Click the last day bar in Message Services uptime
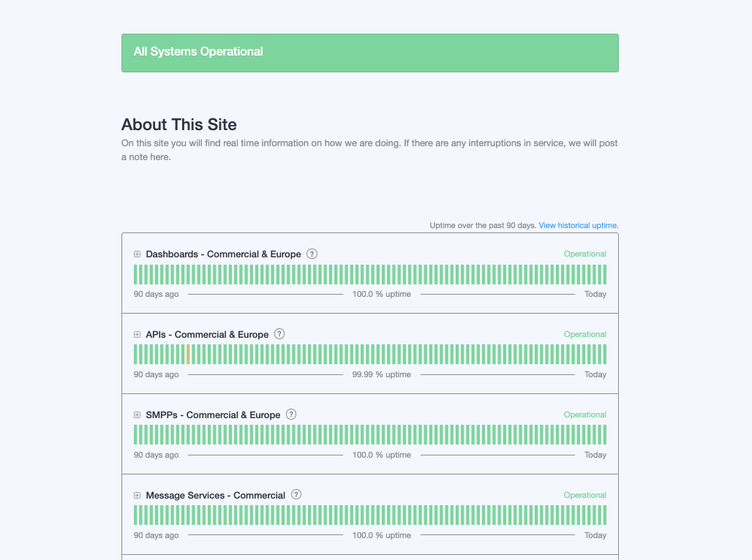Image resolution: width=752 pixels, height=560 pixels. [x=604, y=515]
